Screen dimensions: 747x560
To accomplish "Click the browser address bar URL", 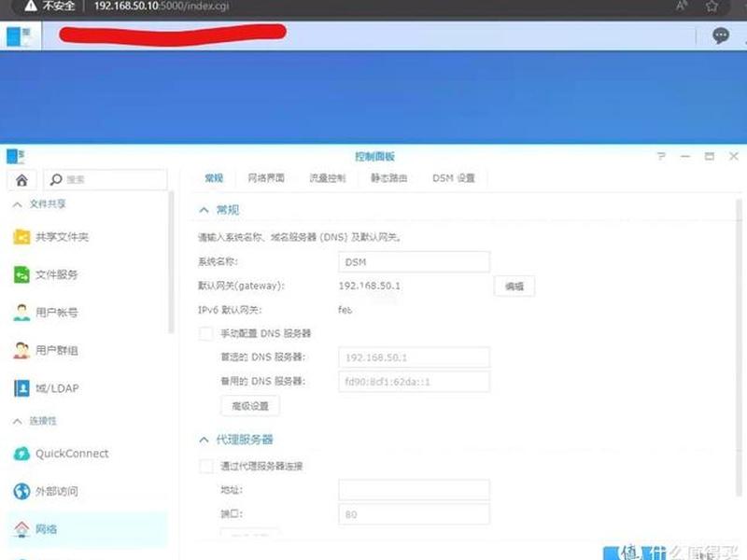I will tap(162, 6).
